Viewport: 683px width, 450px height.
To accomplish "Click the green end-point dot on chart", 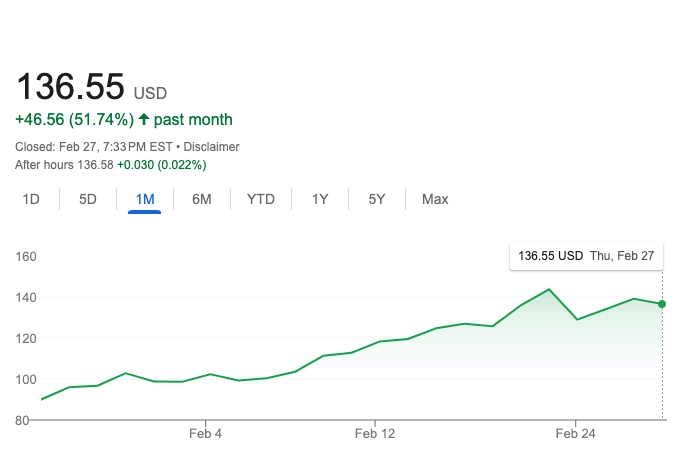I will (x=662, y=304).
